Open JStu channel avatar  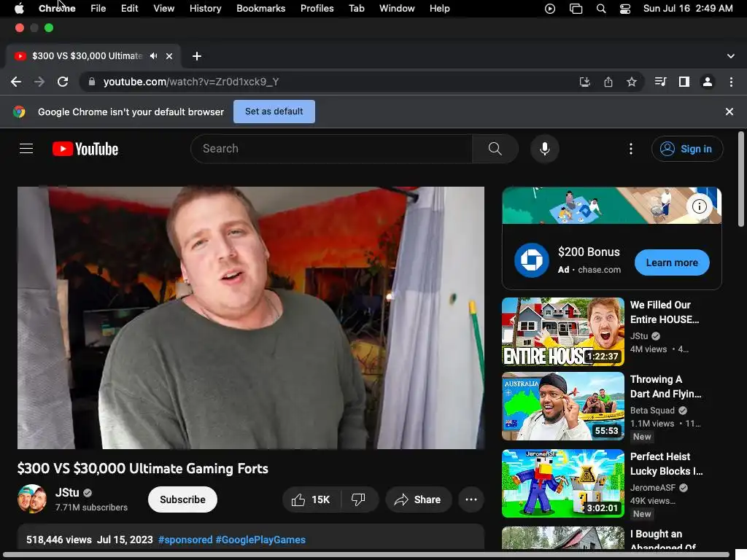pyautogui.click(x=32, y=499)
